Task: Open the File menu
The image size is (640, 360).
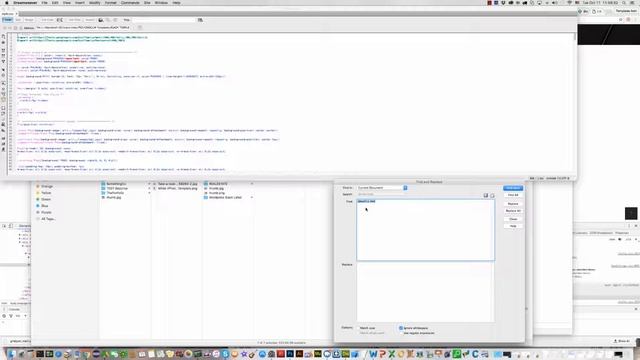Action: click(44, 3)
